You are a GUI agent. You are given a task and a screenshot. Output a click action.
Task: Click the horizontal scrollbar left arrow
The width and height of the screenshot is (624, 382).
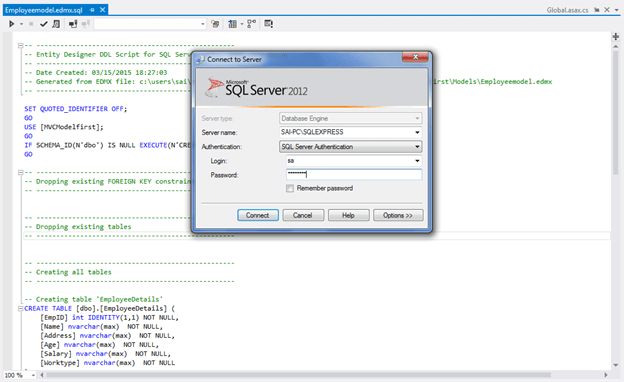tap(42, 375)
